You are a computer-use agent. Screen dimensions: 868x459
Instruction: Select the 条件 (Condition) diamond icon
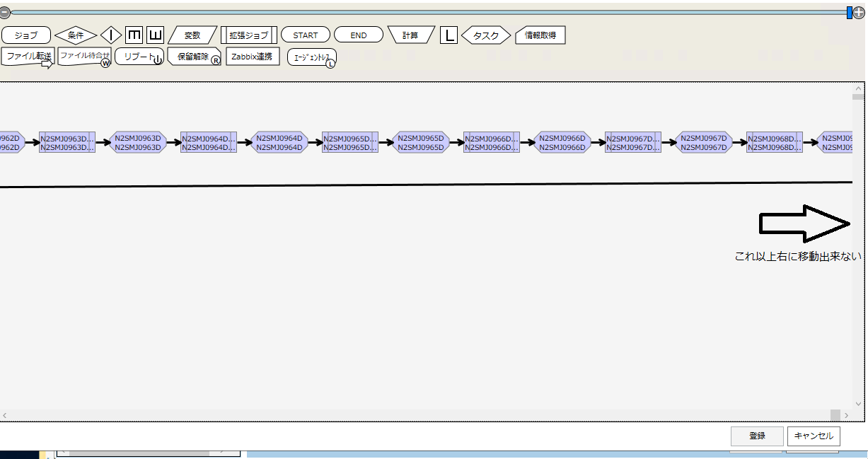[x=76, y=35]
